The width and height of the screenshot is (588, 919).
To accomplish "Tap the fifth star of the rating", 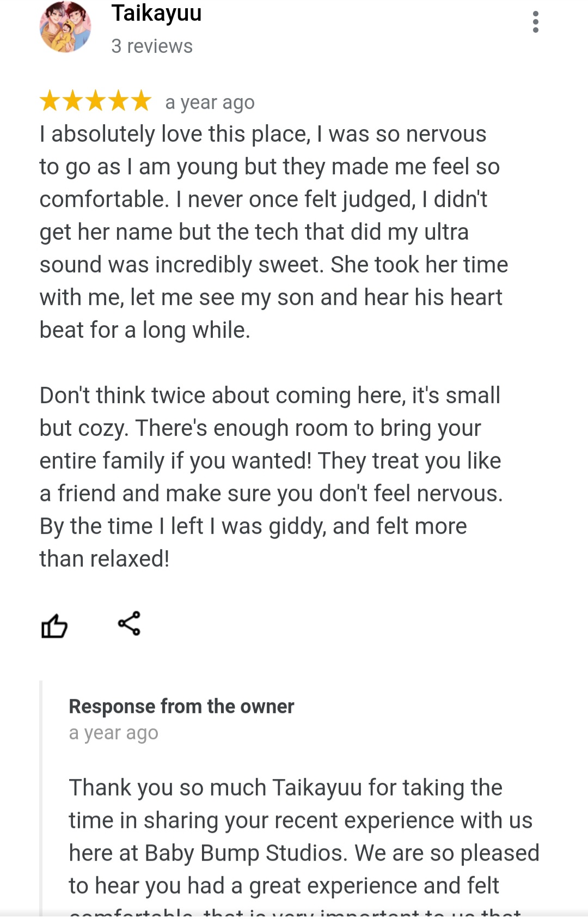I will (142, 101).
